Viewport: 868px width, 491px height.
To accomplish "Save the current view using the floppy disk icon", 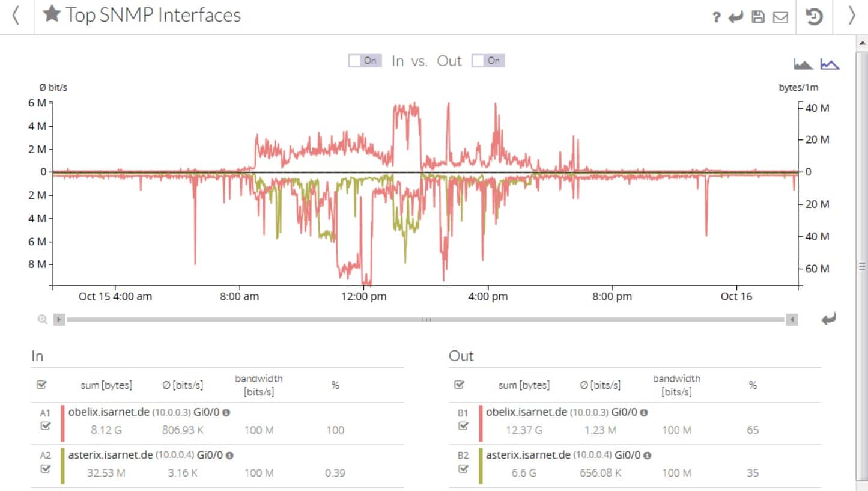I will (x=757, y=16).
